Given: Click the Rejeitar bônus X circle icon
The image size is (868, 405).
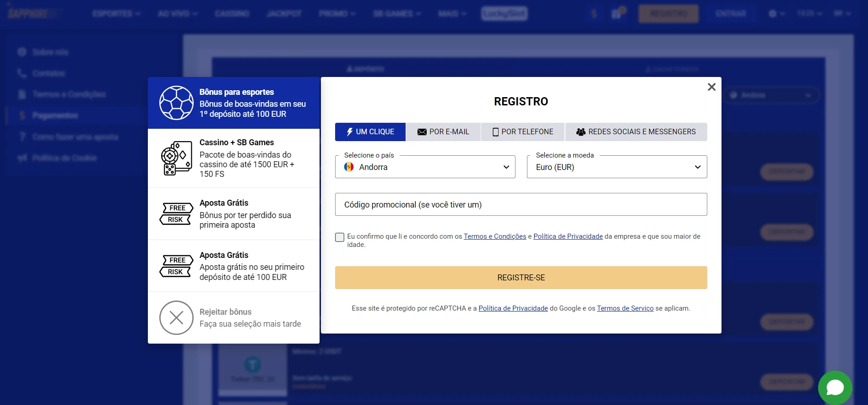Looking at the screenshot, I should coord(176,317).
